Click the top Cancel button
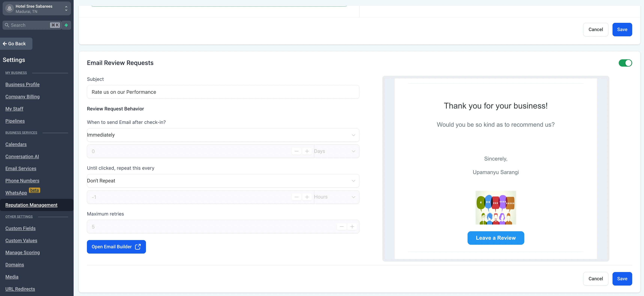Screen dimensions: 644x296 [595, 30]
